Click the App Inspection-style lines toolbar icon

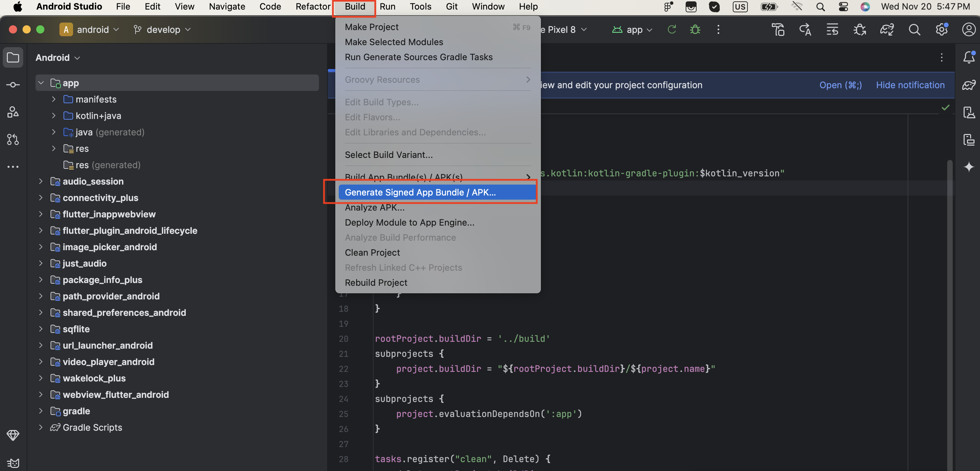pyautogui.click(x=832, y=29)
